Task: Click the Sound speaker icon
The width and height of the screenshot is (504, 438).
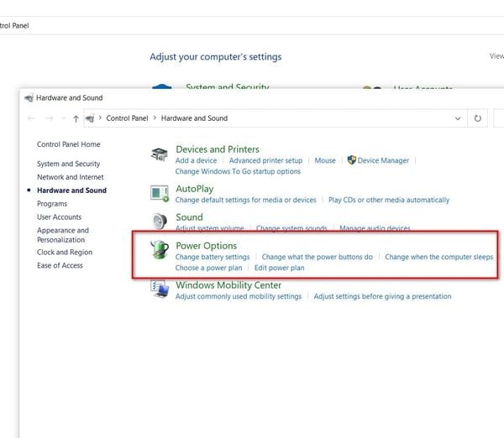Action: 159,222
